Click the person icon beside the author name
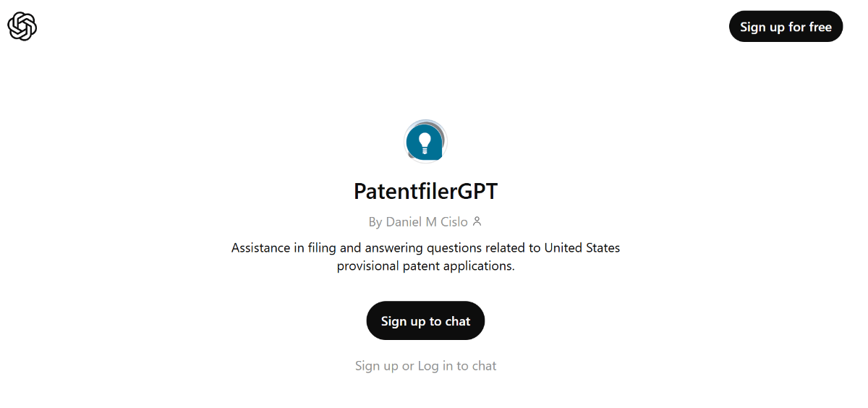This screenshot has width=868, height=408. (477, 221)
